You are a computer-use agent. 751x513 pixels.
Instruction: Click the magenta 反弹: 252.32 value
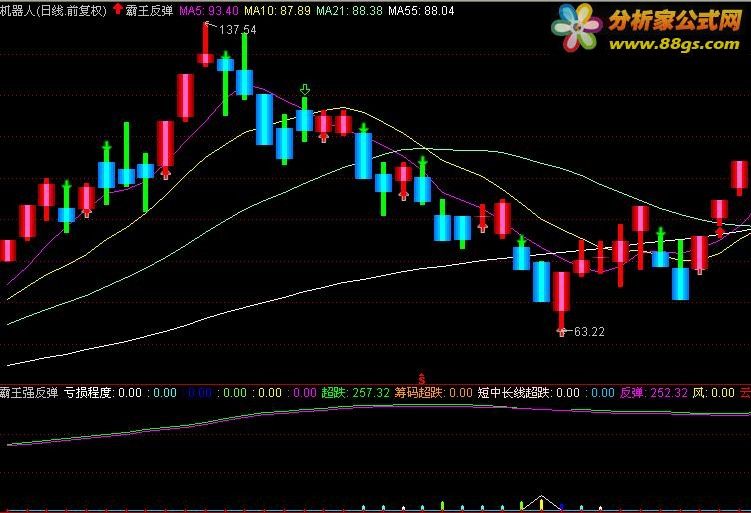coord(654,393)
